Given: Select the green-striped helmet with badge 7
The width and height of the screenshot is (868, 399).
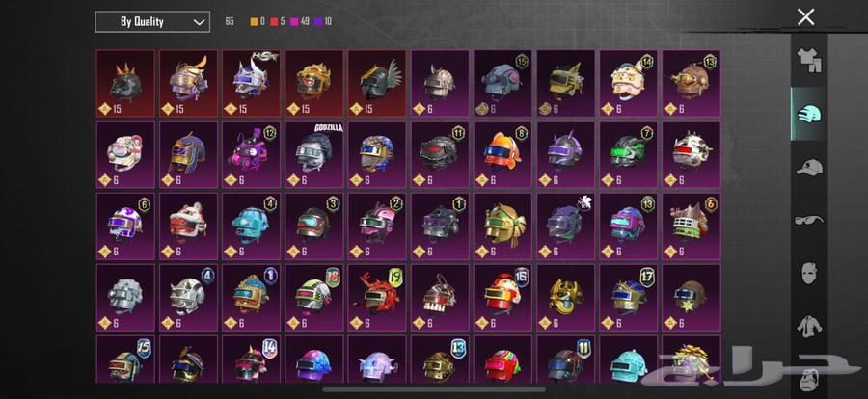Looking at the screenshot, I should pyautogui.click(x=628, y=154).
